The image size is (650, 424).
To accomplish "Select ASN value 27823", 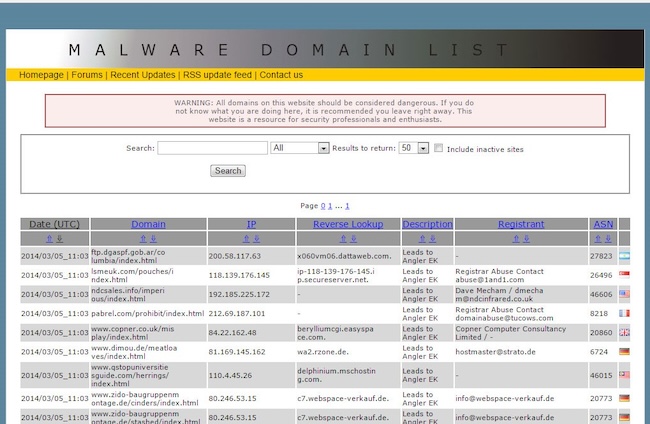I will pos(601,256).
